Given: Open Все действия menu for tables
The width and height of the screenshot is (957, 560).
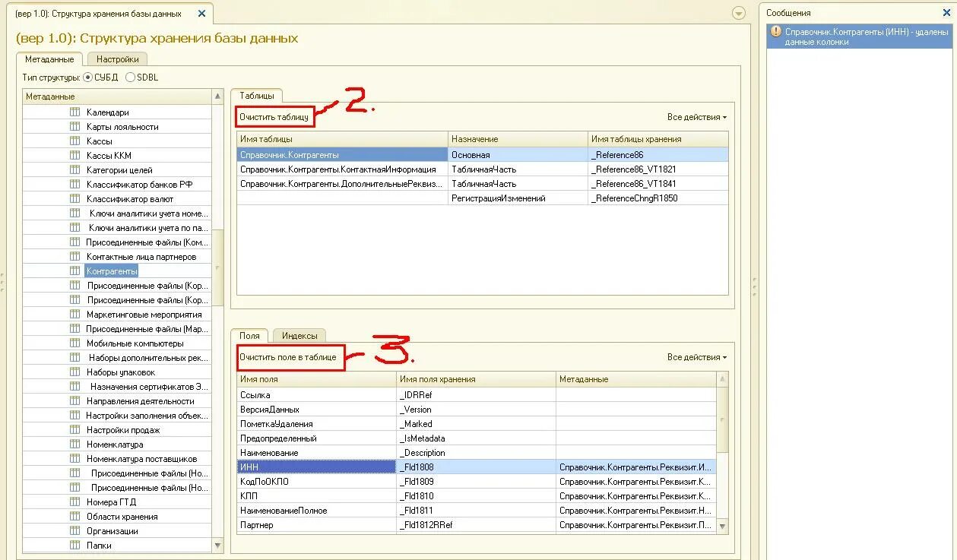Looking at the screenshot, I should click(696, 117).
